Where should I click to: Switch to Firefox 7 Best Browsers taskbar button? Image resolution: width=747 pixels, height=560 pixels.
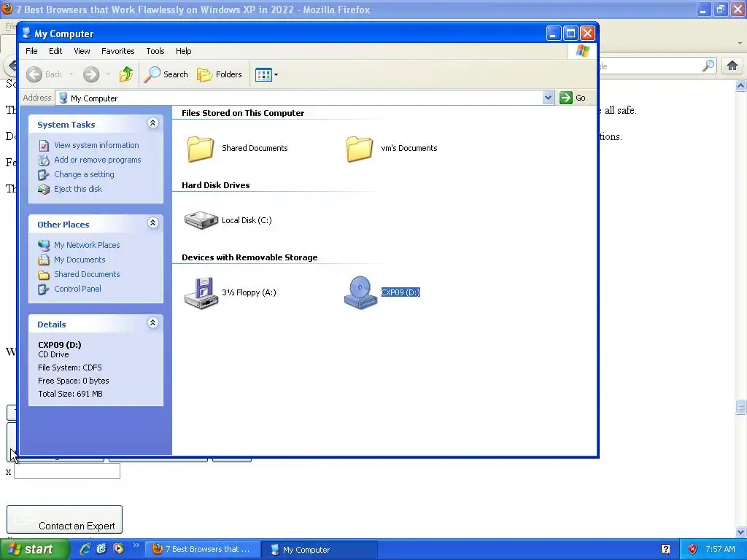pyautogui.click(x=202, y=550)
